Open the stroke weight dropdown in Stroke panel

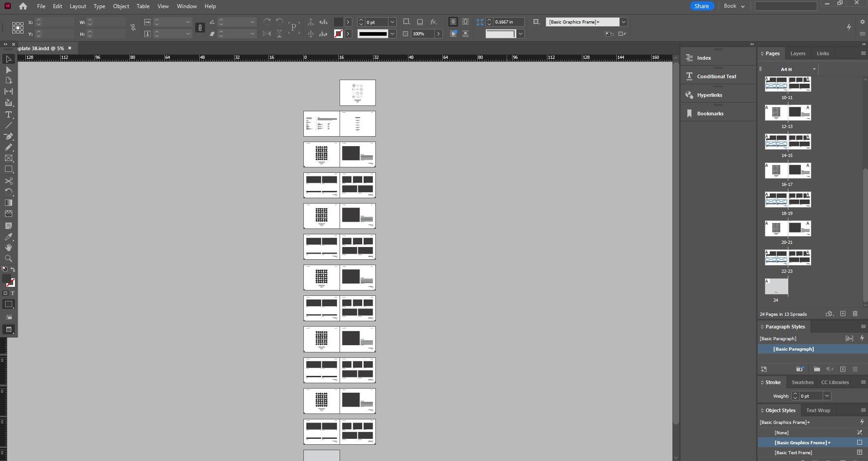pyautogui.click(x=827, y=396)
